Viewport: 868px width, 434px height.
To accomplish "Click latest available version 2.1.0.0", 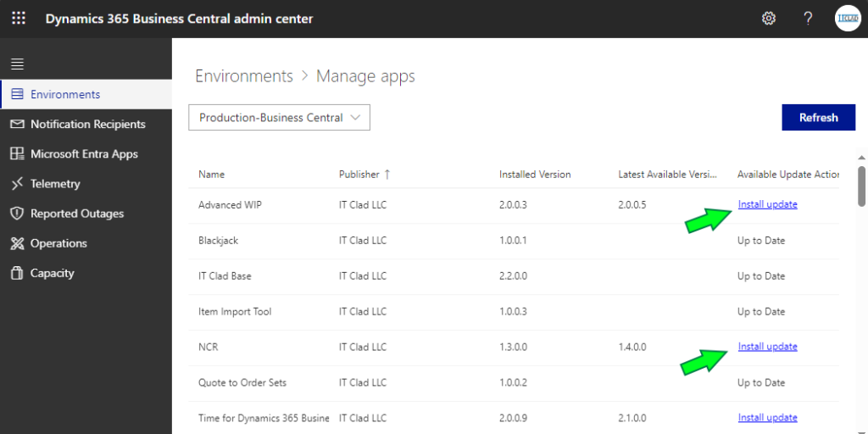I will pyautogui.click(x=632, y=418).
